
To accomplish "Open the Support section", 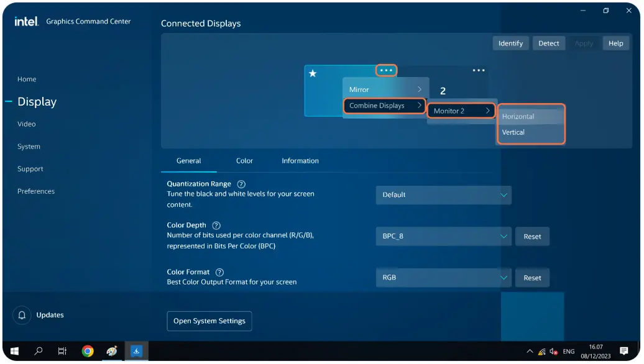I will 30,169.
